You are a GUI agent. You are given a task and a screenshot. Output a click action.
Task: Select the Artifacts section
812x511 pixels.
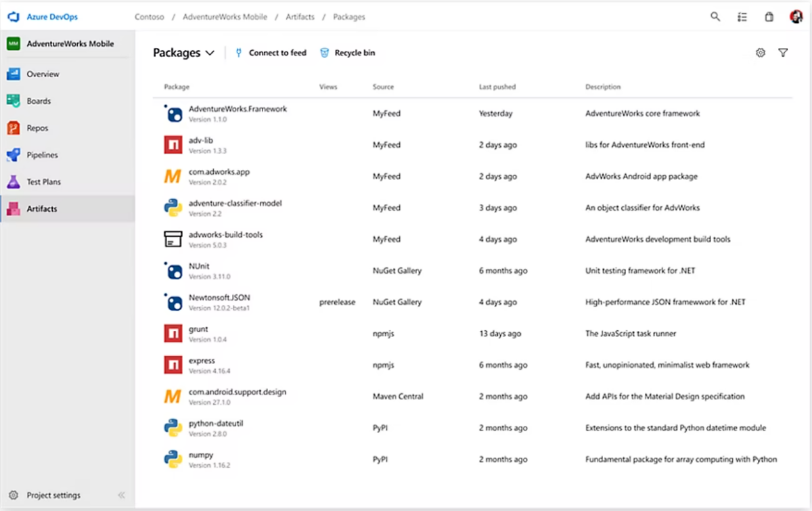click(41, 208)
